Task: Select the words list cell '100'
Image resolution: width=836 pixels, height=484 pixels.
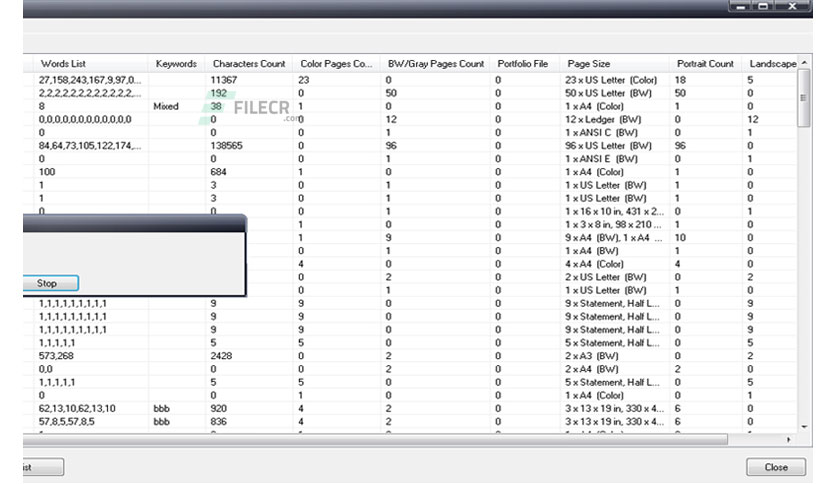Action: [x=47, y=172]
